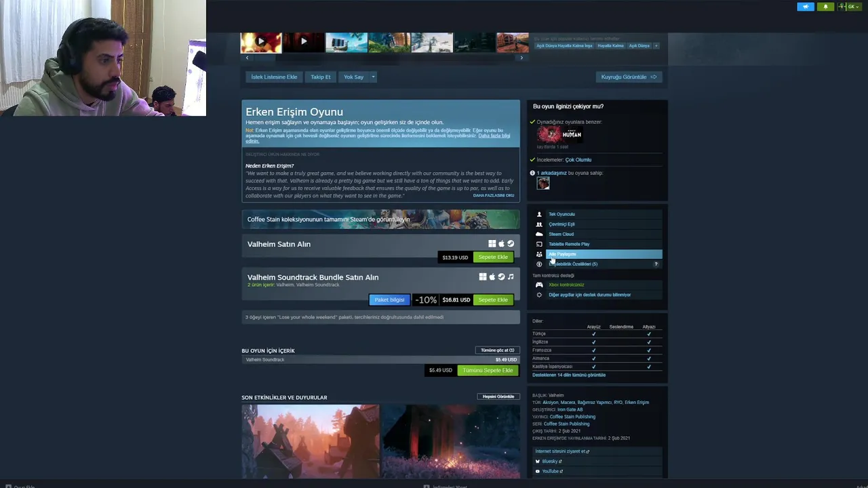Click the Açık Dünya tag

(x=639, y=45)
